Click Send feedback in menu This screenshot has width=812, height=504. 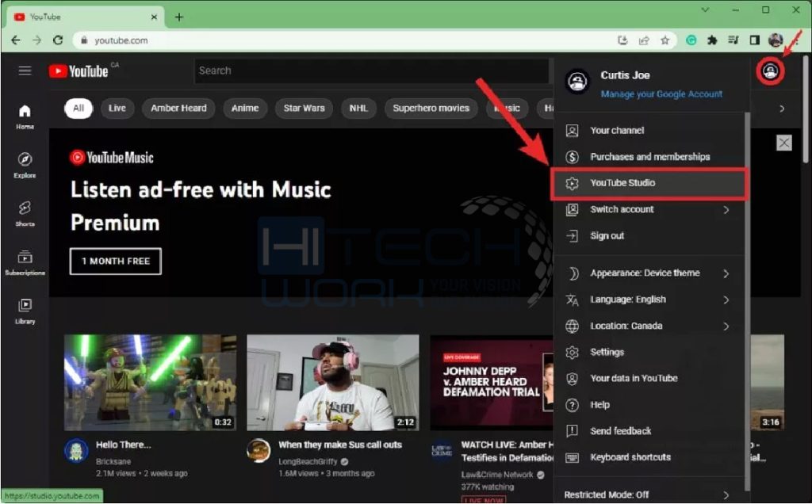[649, 431]
